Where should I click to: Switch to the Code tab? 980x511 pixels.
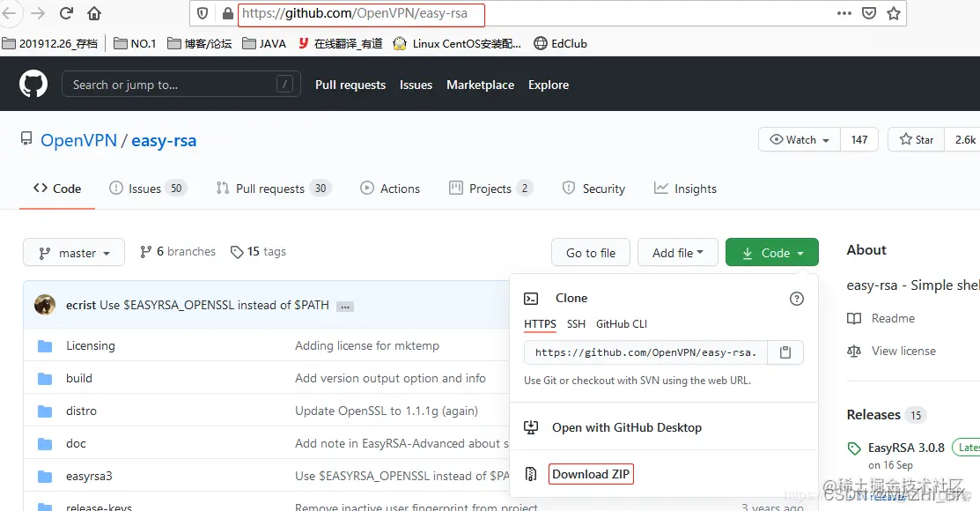57,189
